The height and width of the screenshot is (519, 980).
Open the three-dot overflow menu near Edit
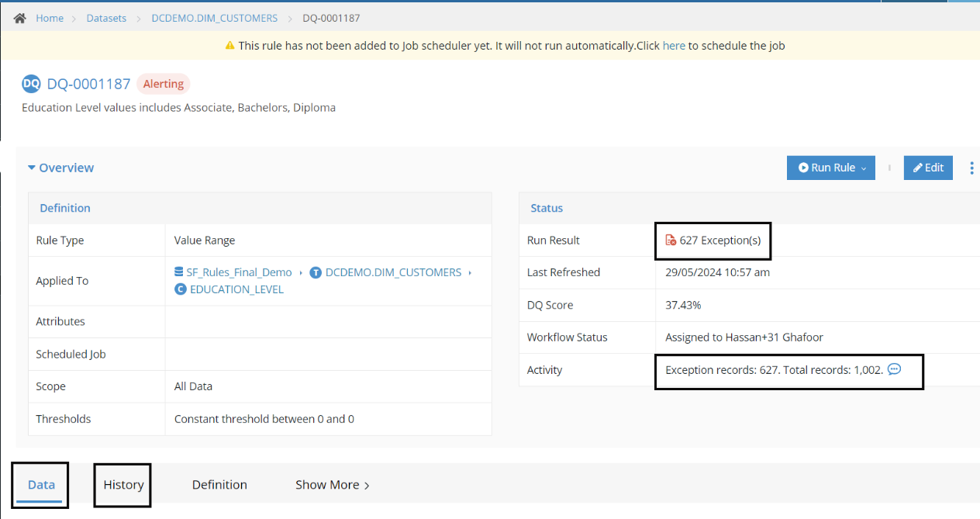point(971,168)
